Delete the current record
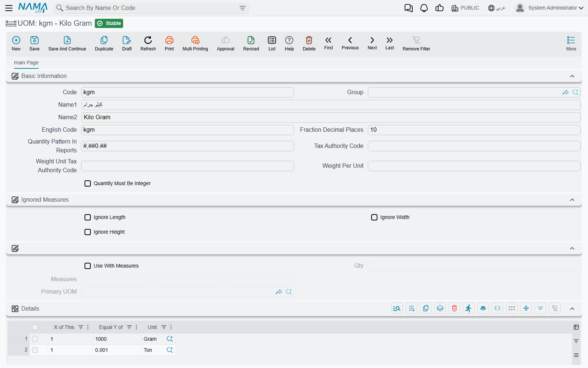Screen dimensions: 588x368 coord(309,43)
